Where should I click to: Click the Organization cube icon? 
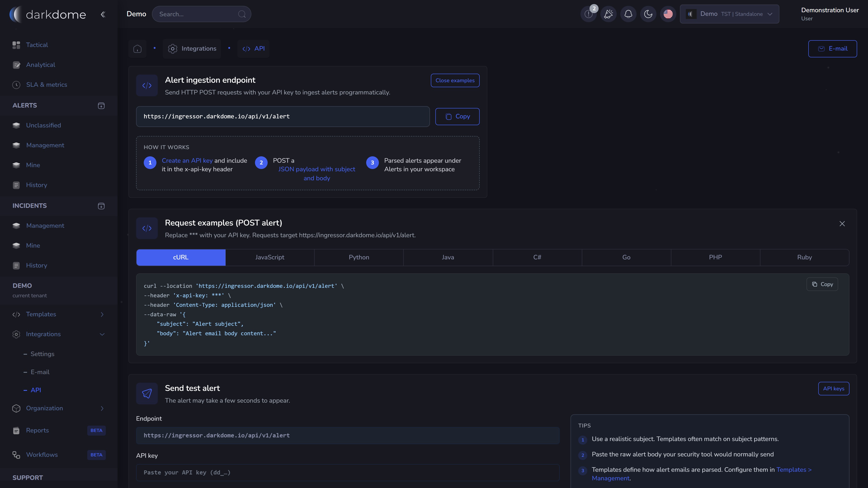click(x=16, y=408)
